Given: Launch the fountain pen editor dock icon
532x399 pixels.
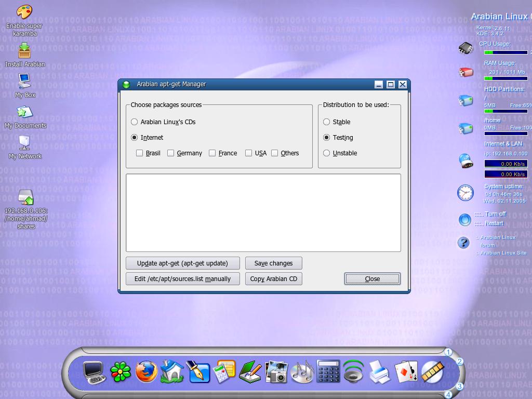Looking at the screenshot, I should pos(198,372).
